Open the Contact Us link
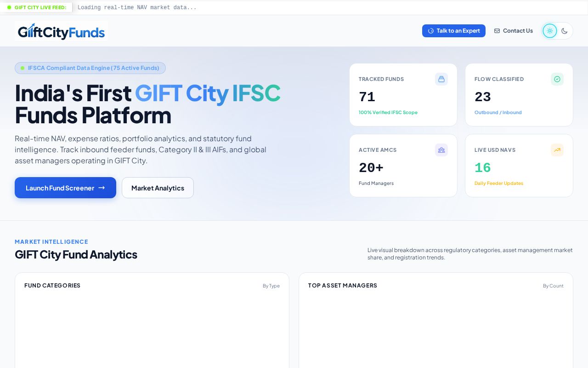 click(x=513, y=31)
